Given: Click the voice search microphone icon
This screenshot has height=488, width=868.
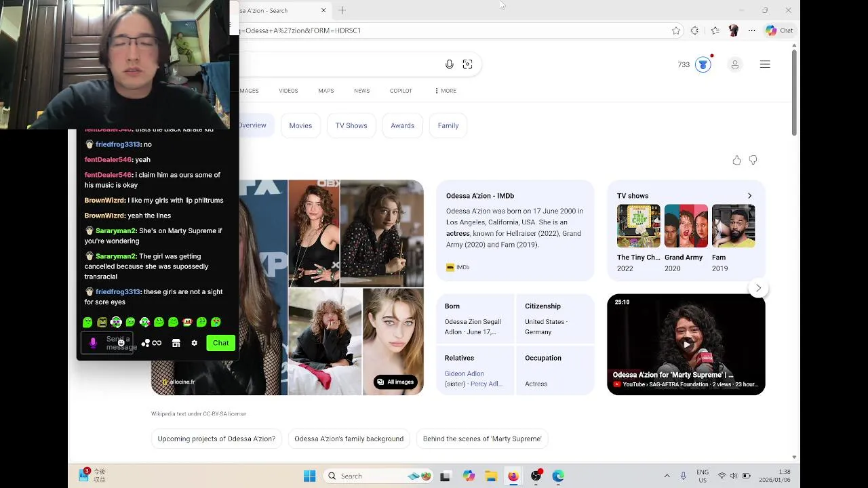Looking at the screenshot, I should [449, 64].
